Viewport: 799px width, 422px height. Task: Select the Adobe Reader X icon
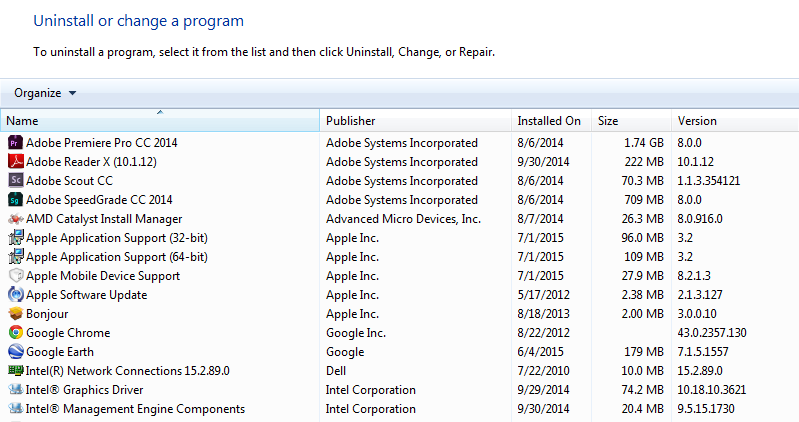[16, 162]
